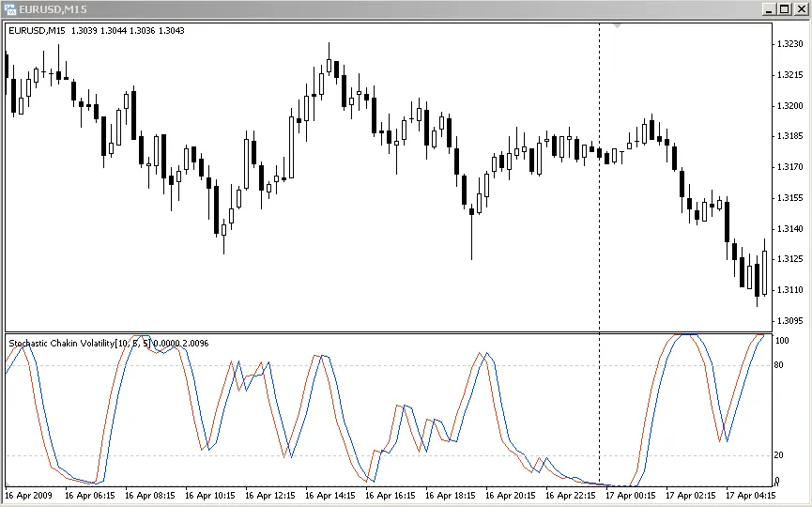The image size is (812, 507).
Task: Click the 1.3230 price scale label
Action: pos(789,44)
